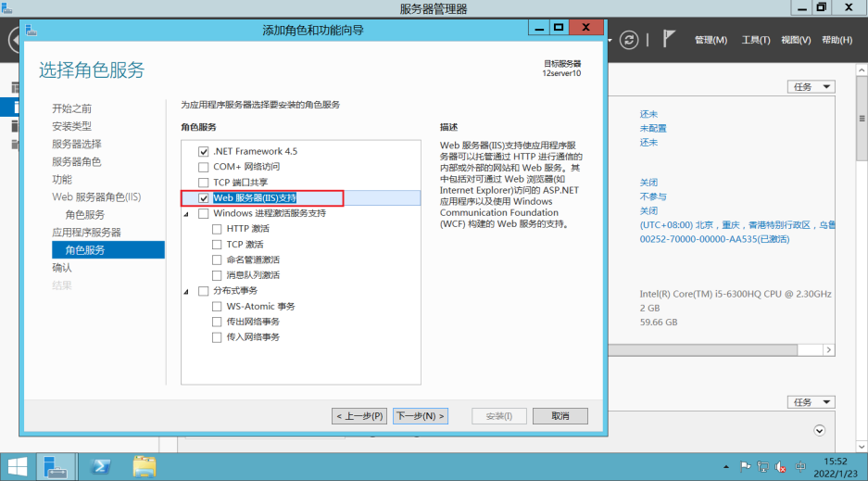Enable HTTP 激活 checkbox
Screen dimensions: 868x481
pos(217,229)
